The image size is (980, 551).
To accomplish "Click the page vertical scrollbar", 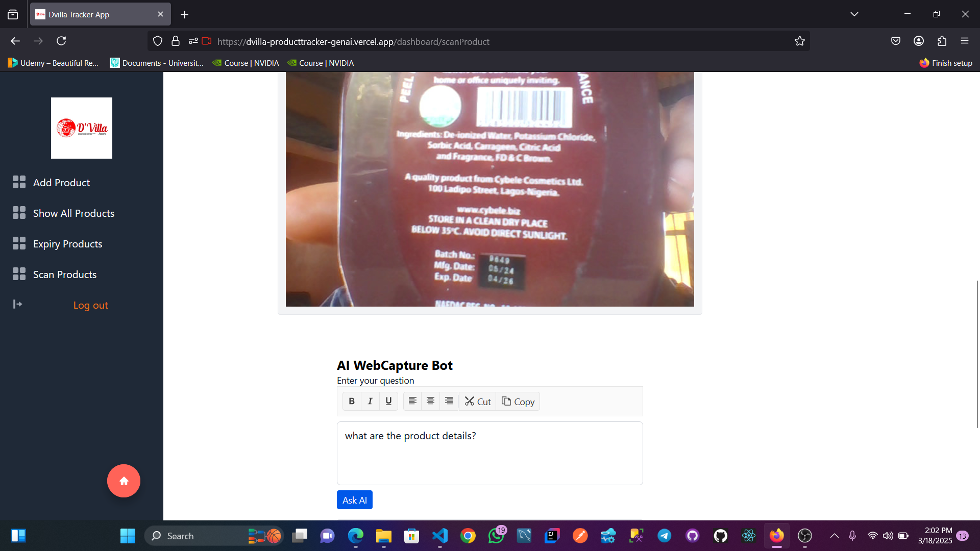I will coord(977,354).
